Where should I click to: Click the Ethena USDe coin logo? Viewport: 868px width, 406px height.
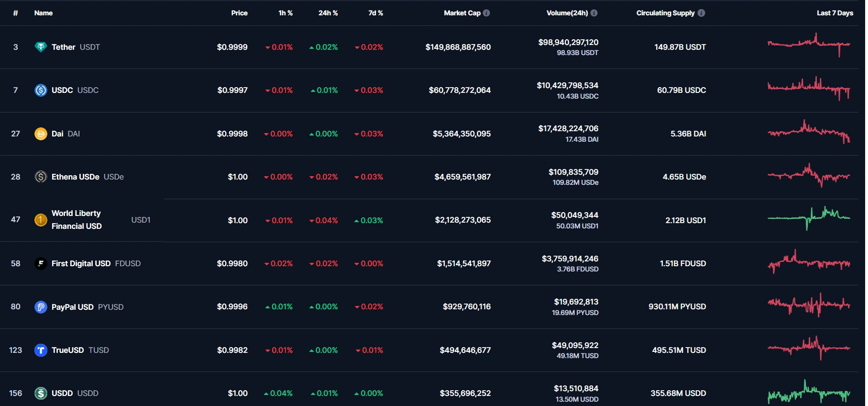[x=41, y=177]
